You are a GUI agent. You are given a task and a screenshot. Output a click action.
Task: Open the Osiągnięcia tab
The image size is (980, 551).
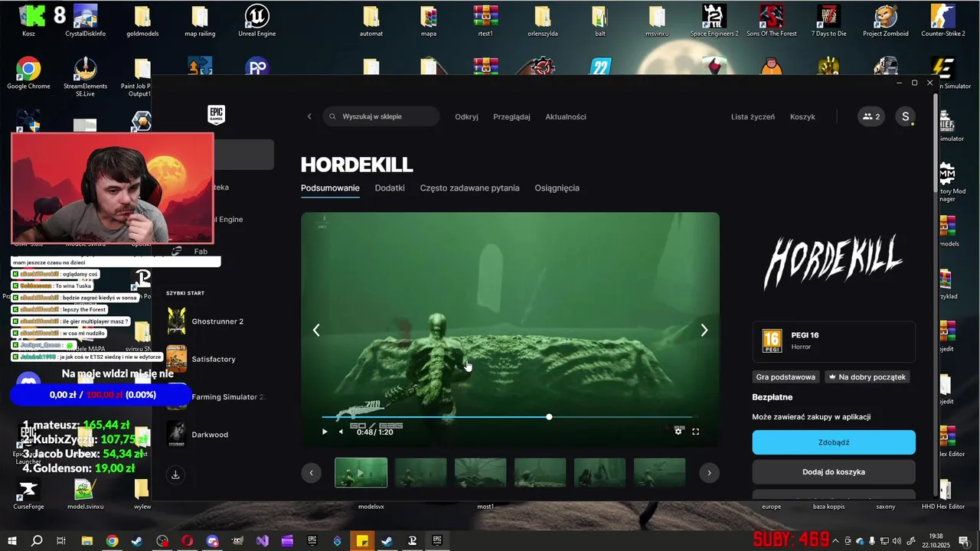(x=557, y=188)
